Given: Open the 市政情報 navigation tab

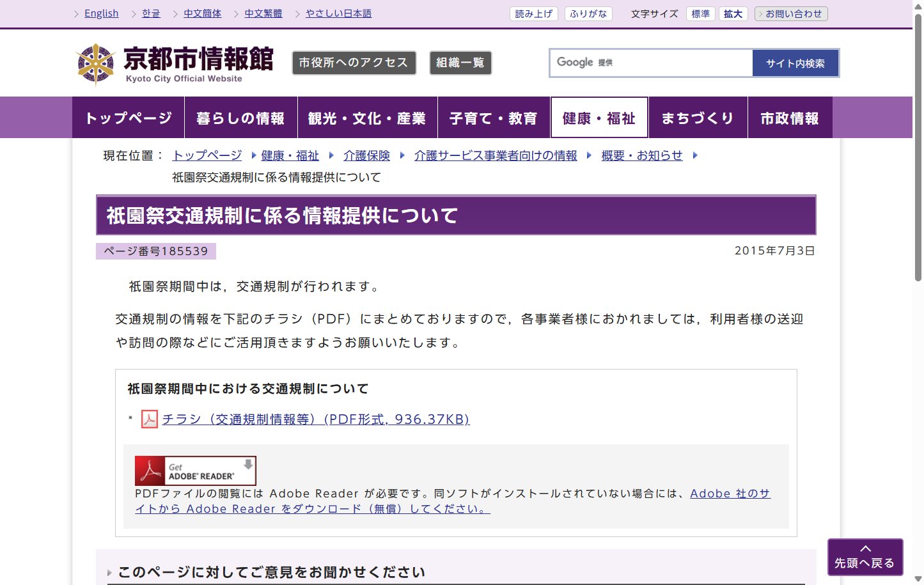Looking at the screenshot, I should [x=790, y=118].
